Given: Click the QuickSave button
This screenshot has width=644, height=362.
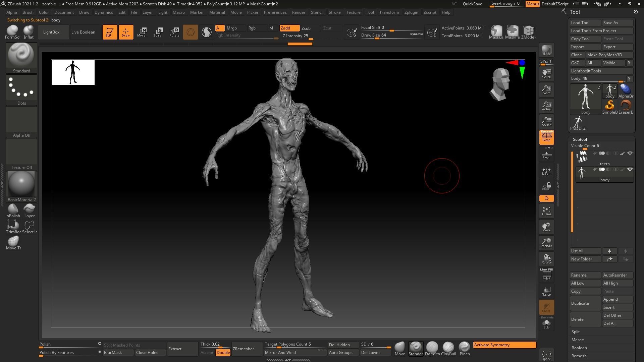Looking at the screenshot, I should click(x=472, y=4).
